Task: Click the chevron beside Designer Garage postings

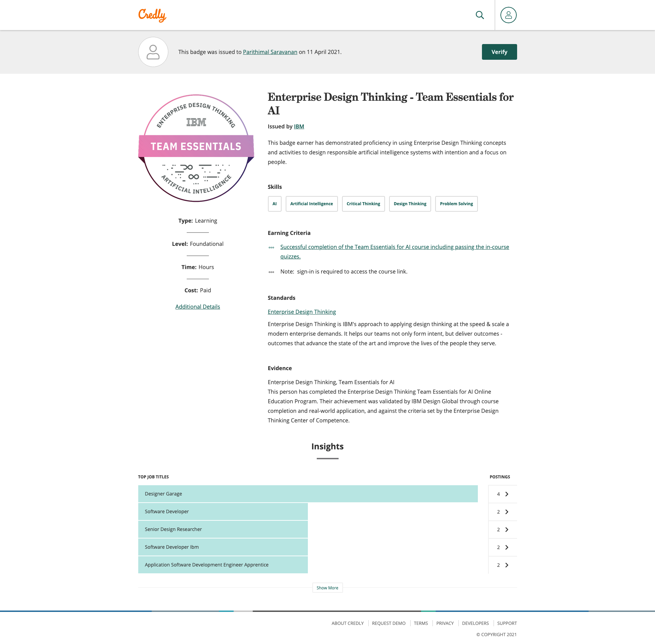Action: (507, 494)
